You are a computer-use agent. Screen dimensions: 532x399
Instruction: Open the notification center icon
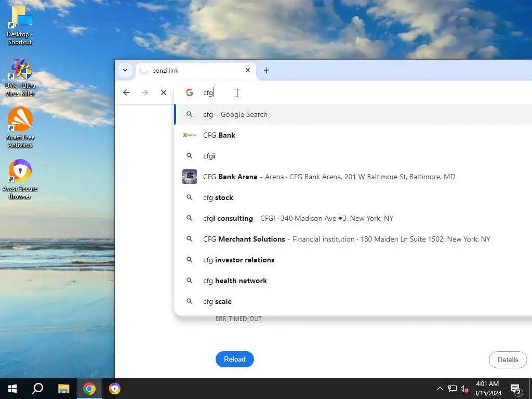[x=516, y=389]
